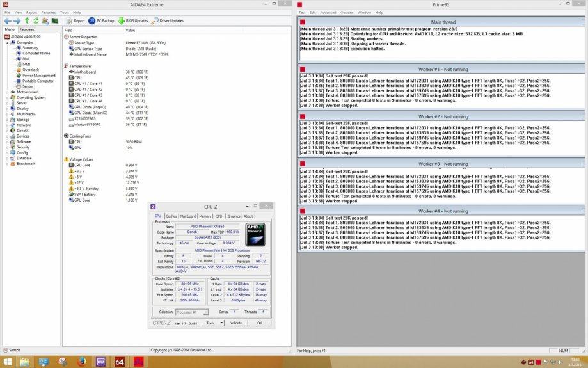Click the green up-level arrow in AIDA64
The height and width of the screenshot is (368, 588).
point(27,21)
